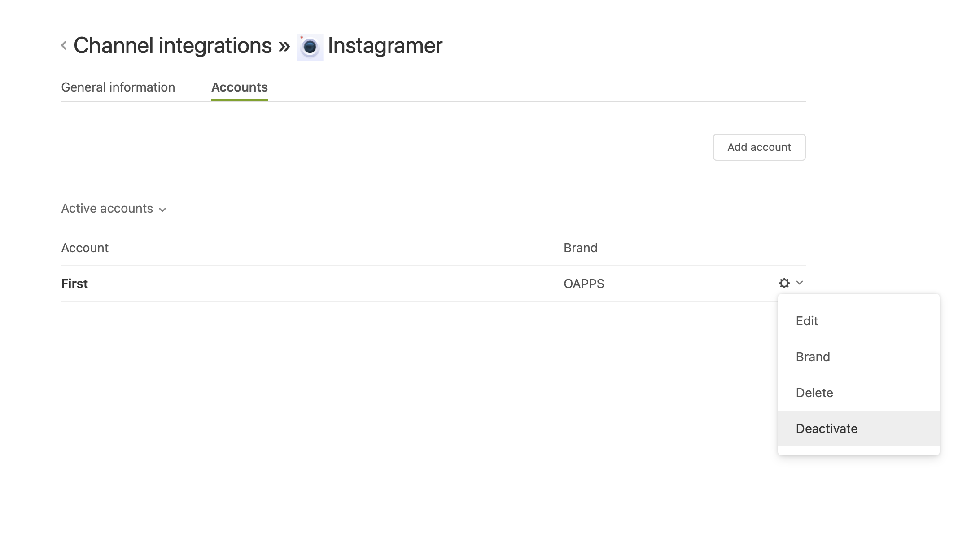This screenshot has width=980, height=542.
Task: Open the Active accounts filter dropdown
Action: point(114,209)
